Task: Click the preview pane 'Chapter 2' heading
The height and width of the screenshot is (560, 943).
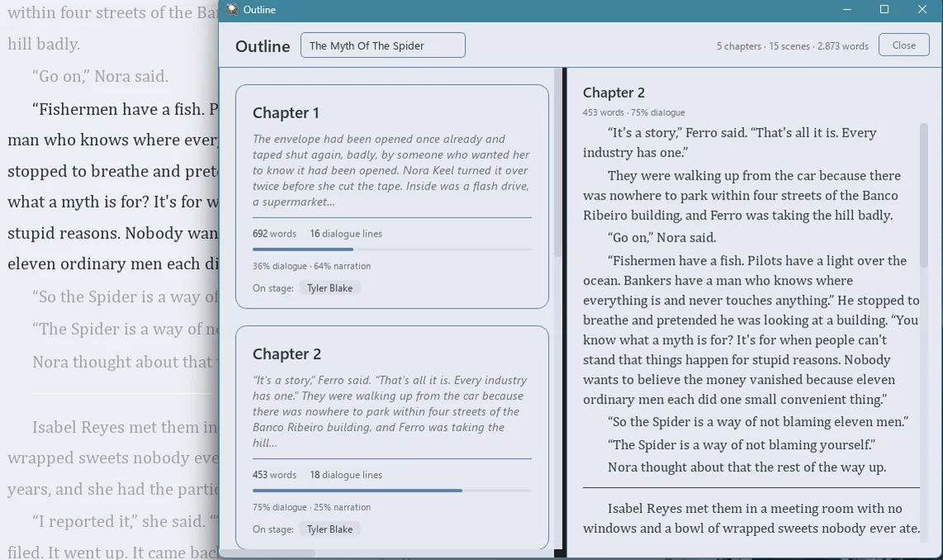Action: (614, 93)
